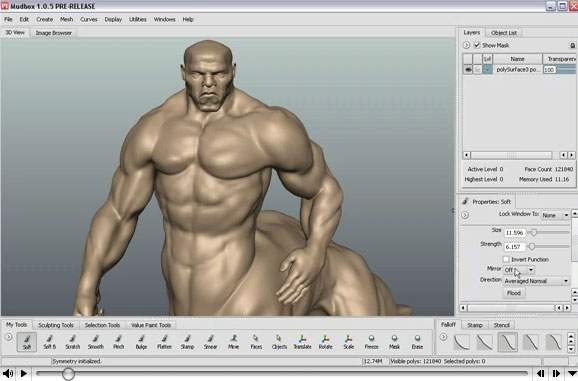Switch to the Object List tab
578x381 pixels.
click(x=504, y=33)
